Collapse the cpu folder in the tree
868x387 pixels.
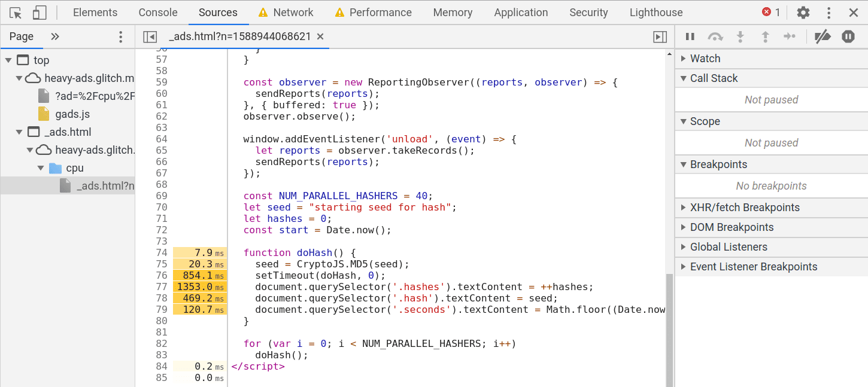[x=42, y=168]
